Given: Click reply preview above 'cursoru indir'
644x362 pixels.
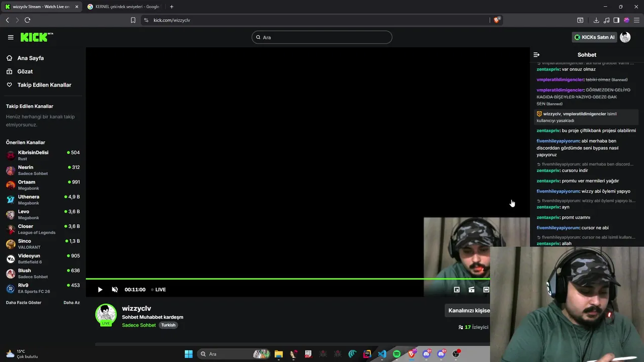Looking at the screenshot, I should [x=586, y=164].
